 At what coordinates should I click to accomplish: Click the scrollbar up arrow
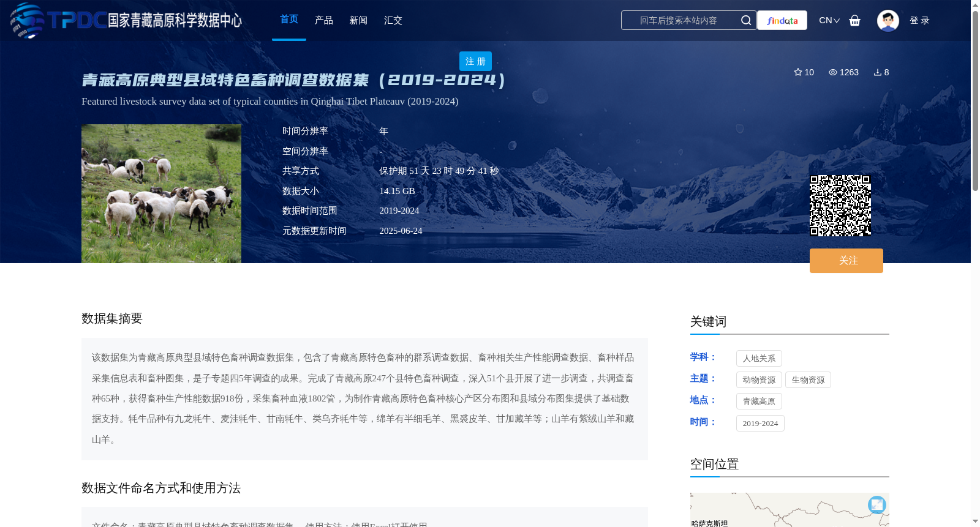975,5
